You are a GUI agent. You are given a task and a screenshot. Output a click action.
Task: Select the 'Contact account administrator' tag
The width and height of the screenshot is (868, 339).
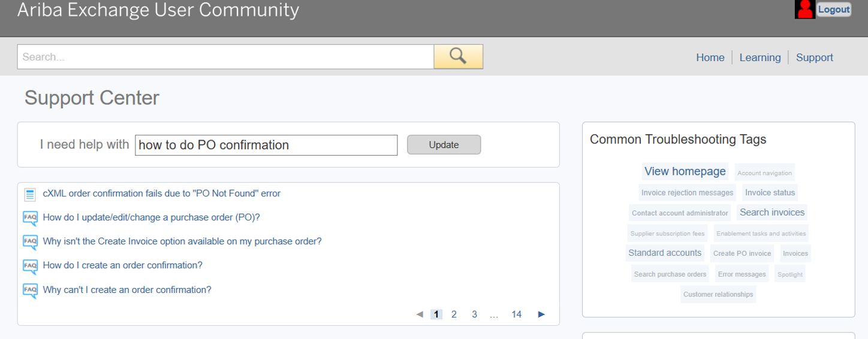[x=680, y=213]
